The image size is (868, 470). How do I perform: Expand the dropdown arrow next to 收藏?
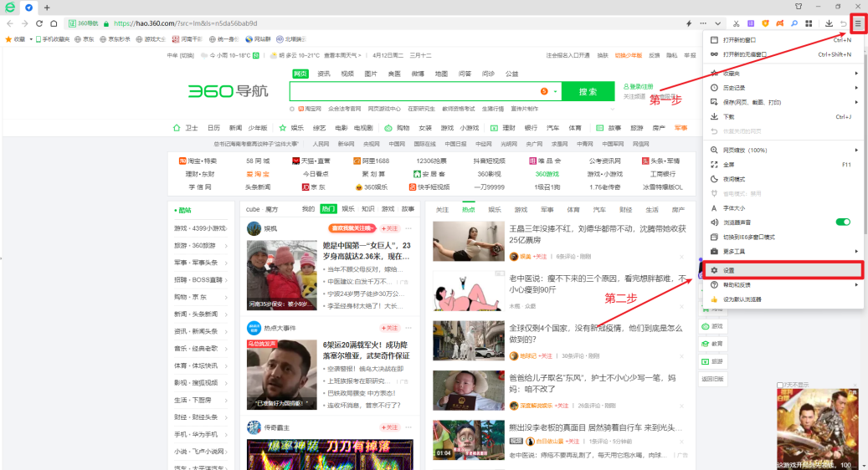tap(31, 39)
